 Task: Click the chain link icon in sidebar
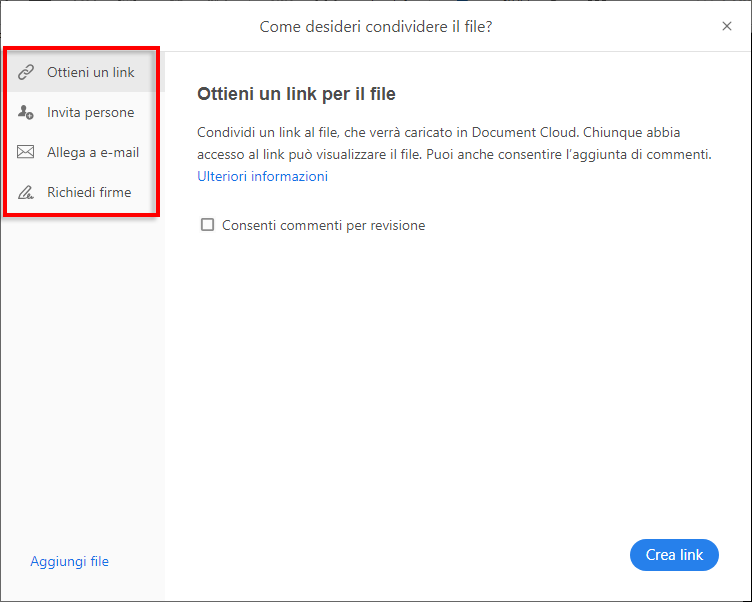27,73
